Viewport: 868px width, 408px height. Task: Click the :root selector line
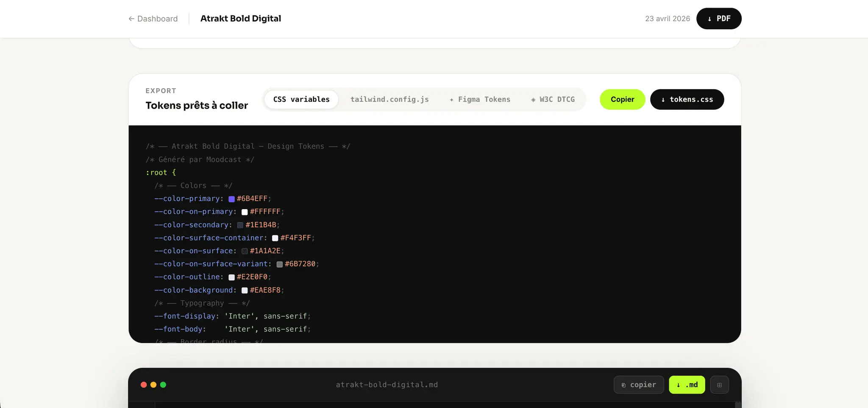pyautogui.click(x=161, y=173)
